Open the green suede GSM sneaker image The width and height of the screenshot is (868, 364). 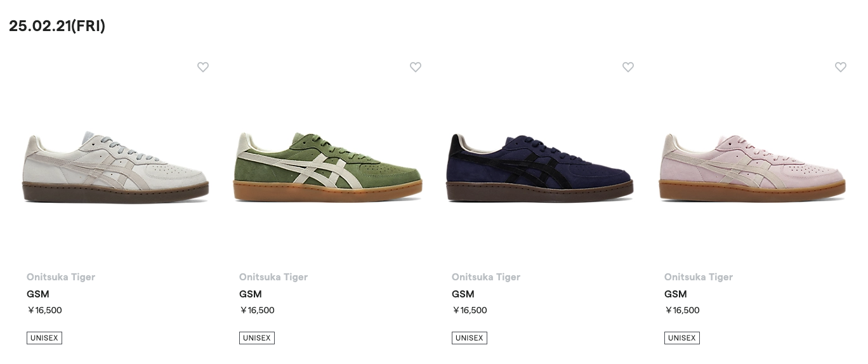click(328, 167)
